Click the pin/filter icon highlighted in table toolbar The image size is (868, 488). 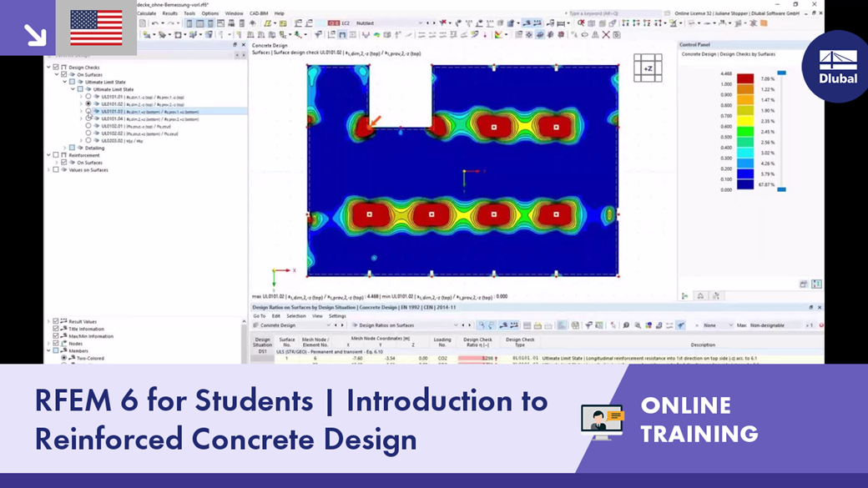680,325
